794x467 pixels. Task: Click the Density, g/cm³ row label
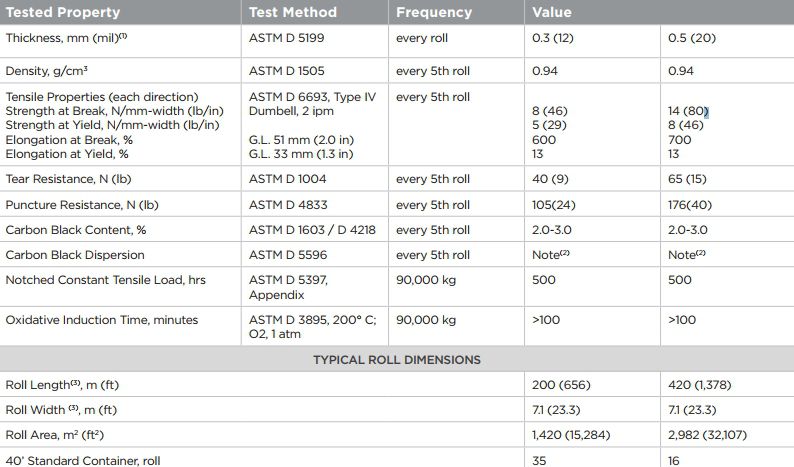47,71
